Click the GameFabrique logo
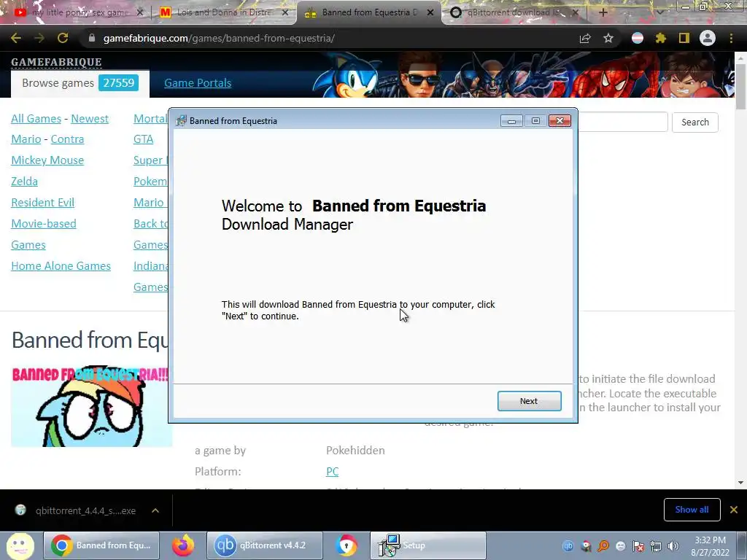The width and height of the screenshot is (747, 560). click(x=56, y=62)
